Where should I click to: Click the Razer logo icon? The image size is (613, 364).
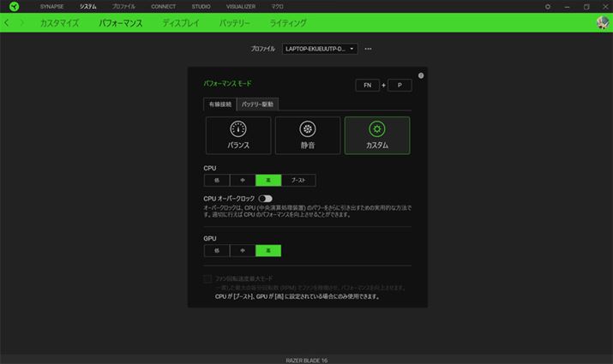coord(14,7)
